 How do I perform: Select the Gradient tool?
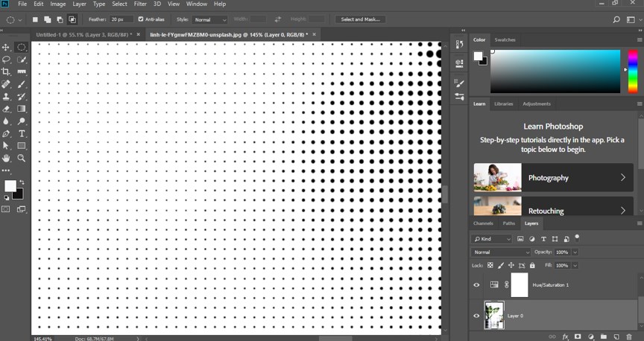[22, 109]
